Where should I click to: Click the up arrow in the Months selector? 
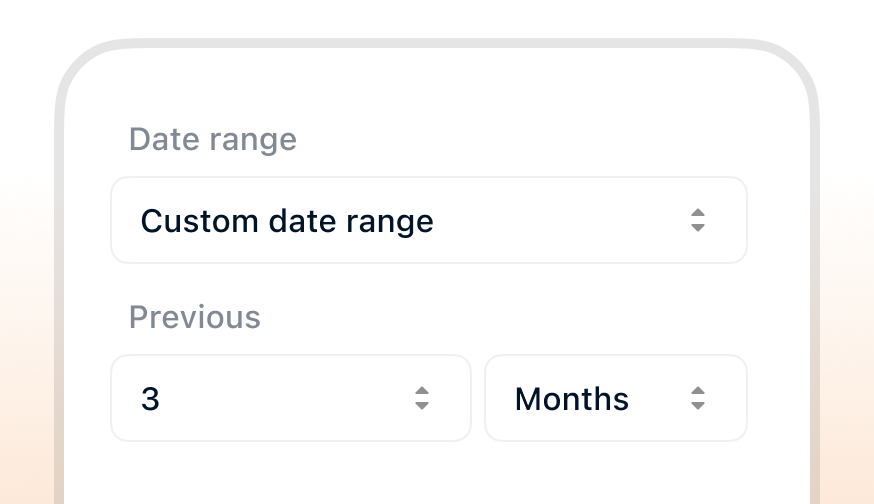point(698,391)
